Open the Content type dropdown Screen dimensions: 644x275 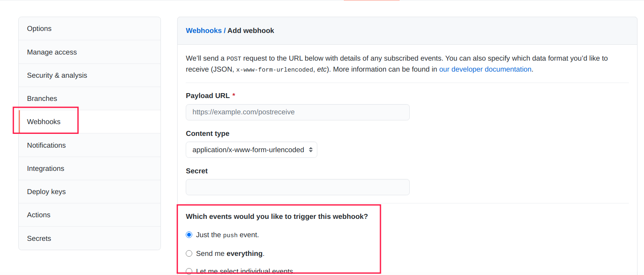[251, 149]
